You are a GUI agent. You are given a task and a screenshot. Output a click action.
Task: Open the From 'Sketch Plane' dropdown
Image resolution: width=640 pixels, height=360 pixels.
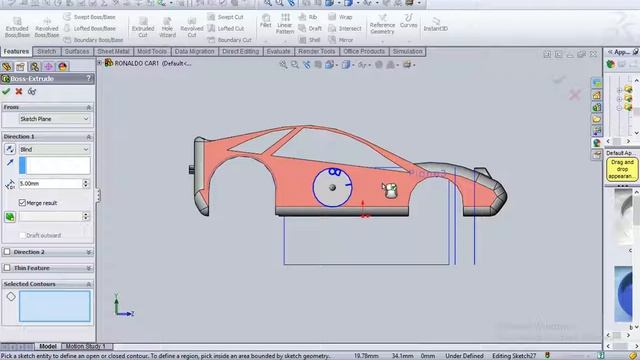pos(54,119)
